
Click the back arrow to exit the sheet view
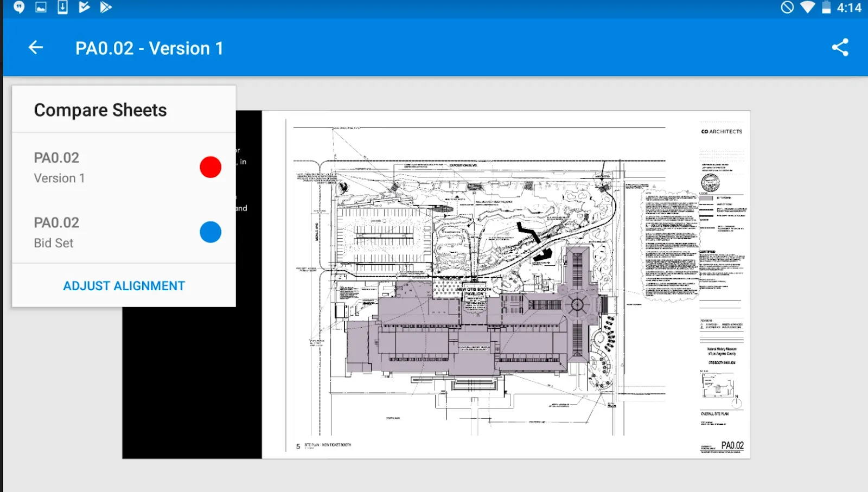click(x=35, y=47)
